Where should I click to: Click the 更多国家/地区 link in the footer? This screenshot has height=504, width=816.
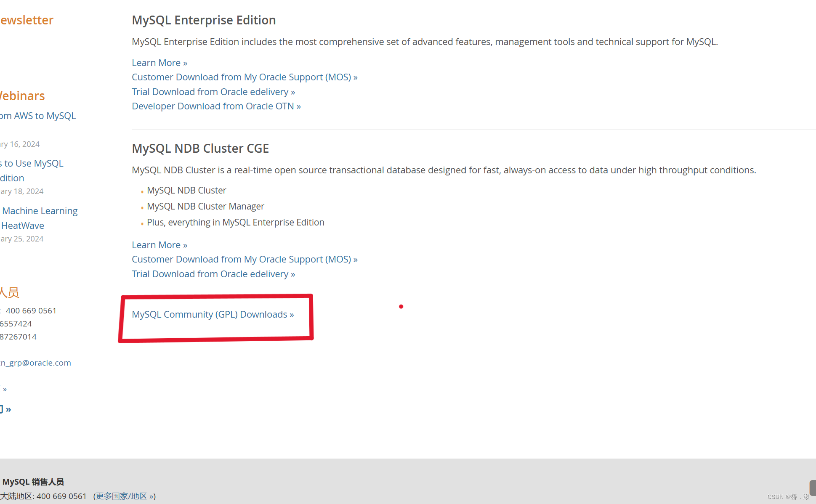[124, 496]
